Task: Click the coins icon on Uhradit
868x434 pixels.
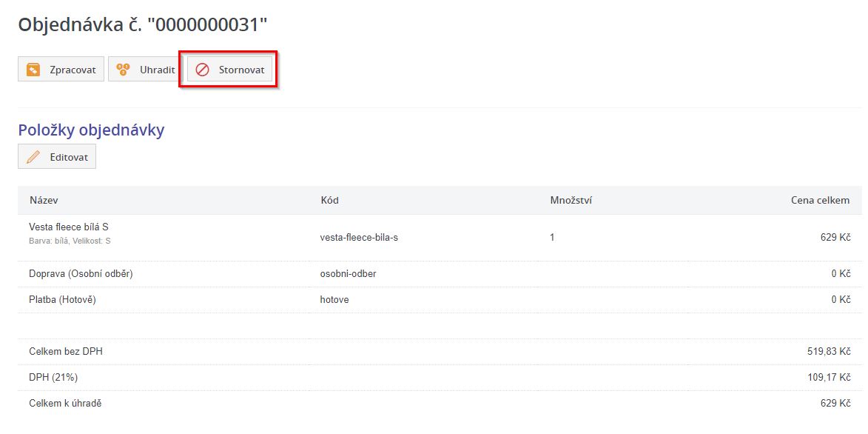Action: click(124, 70)
